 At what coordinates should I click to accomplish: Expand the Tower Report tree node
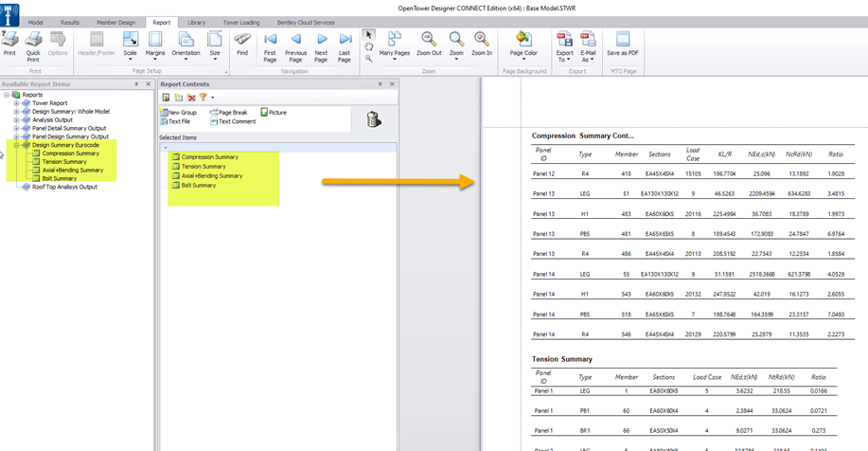[16, 102]
